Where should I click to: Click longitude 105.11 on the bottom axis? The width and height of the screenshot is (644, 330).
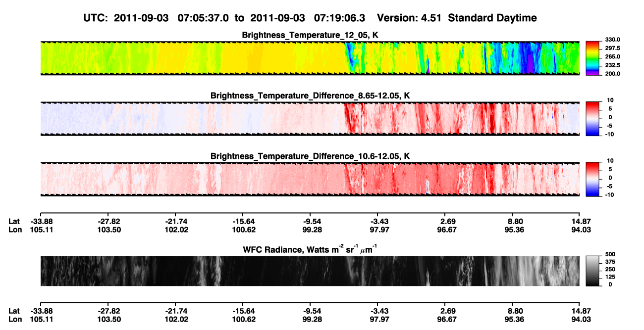tap(41, 319)
